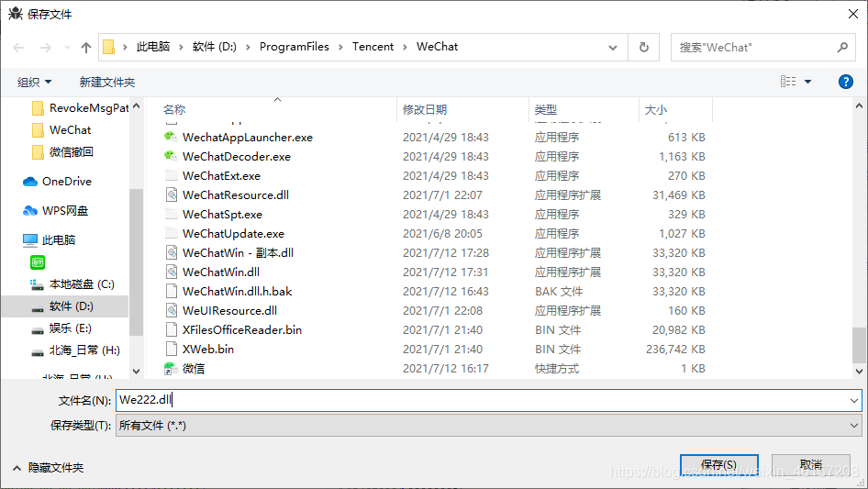Click the XWeb.bin file icon
Image resolution: width=868 pixels, height=489 pixels.
pyautogui.click(x=172, y=349)
